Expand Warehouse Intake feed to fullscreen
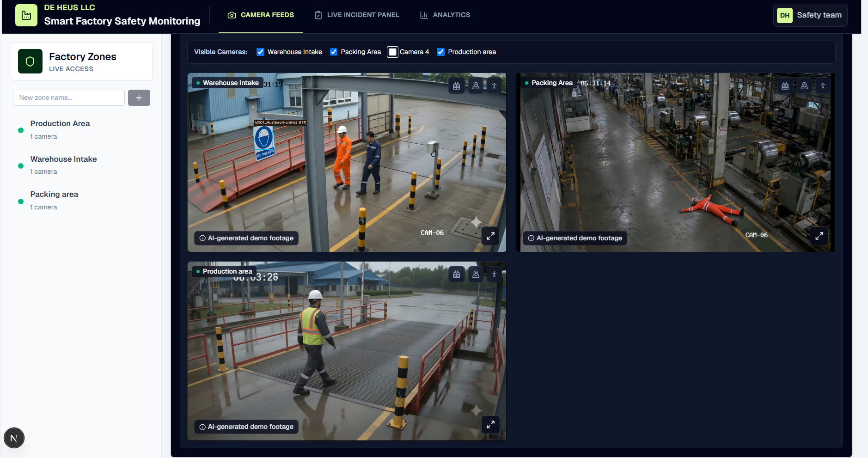Screen dimensions: 868x458 point(490,236)
